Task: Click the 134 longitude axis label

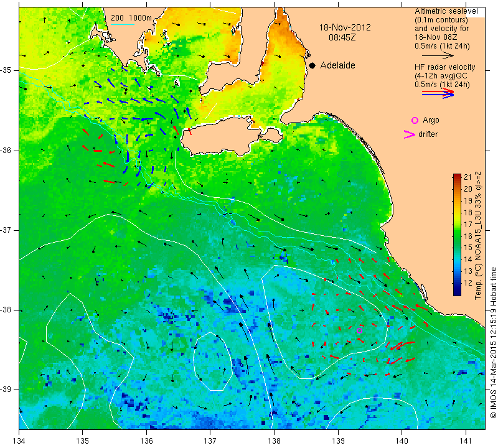Action: pyautogui.click(x=19, y=441)
